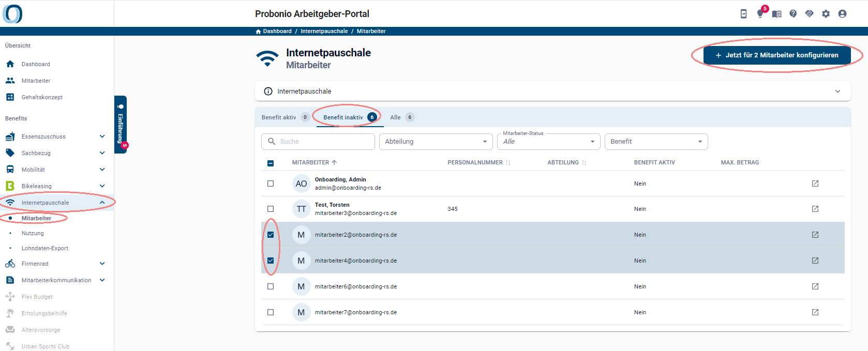Uncheck mitarbeiter2@onboarding-rs.de checkbox
Viewport: 868px width, 351px height.
(x=271, y=235)
